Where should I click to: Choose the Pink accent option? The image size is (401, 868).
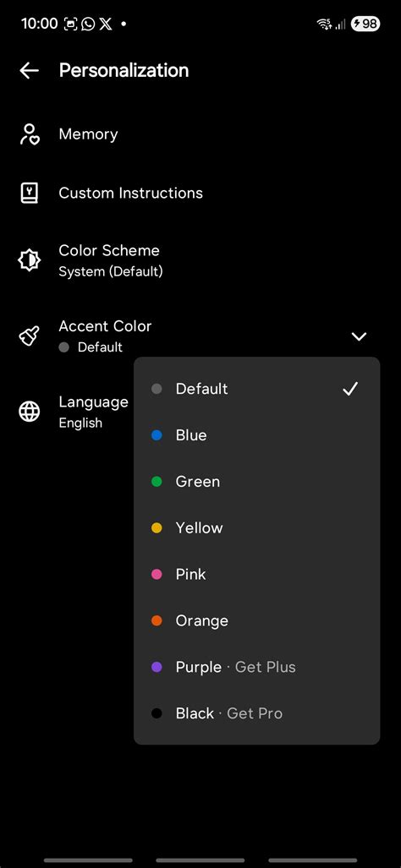[257, 574]
